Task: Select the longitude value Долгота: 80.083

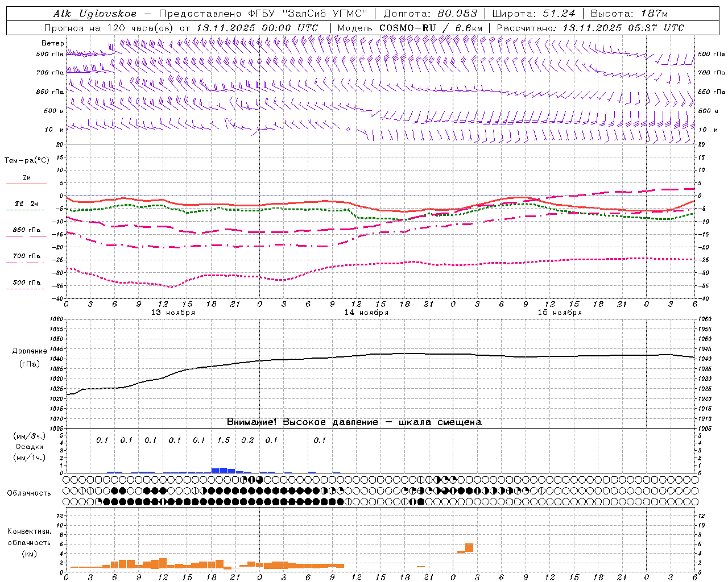Action: (430, 14)
